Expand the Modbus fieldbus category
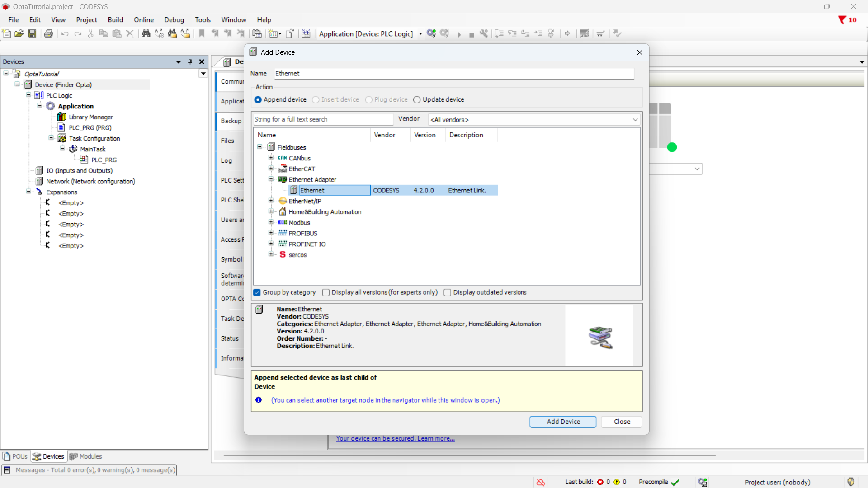 click(271, 222)
